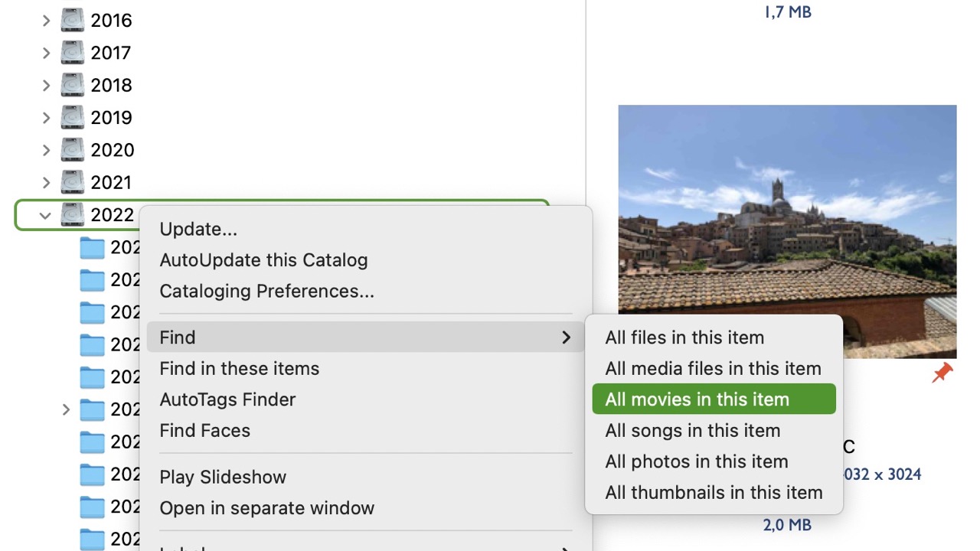
Task: Click the 2017 catalog disk icon
Action: 73,53
